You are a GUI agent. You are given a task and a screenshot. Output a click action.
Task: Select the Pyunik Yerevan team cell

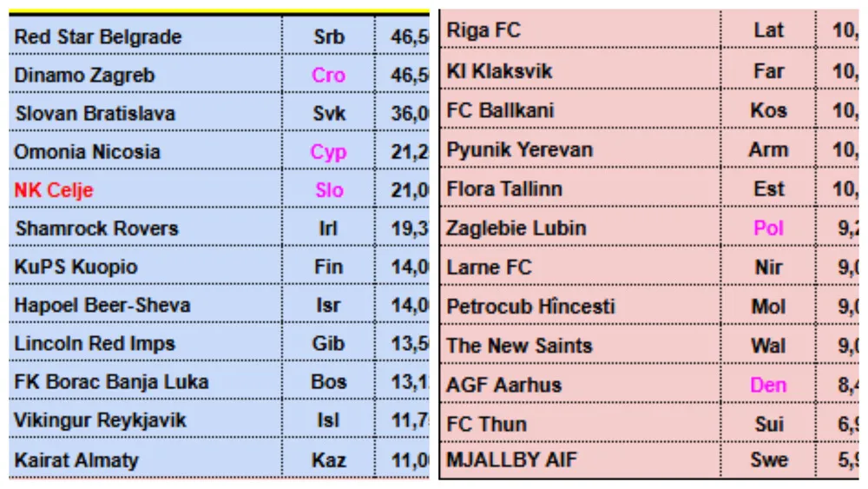(520, 149)
